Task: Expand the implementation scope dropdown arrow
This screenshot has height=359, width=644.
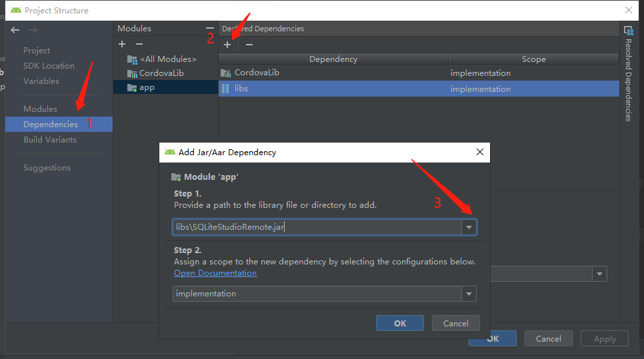Action: (x=469, y=294)
